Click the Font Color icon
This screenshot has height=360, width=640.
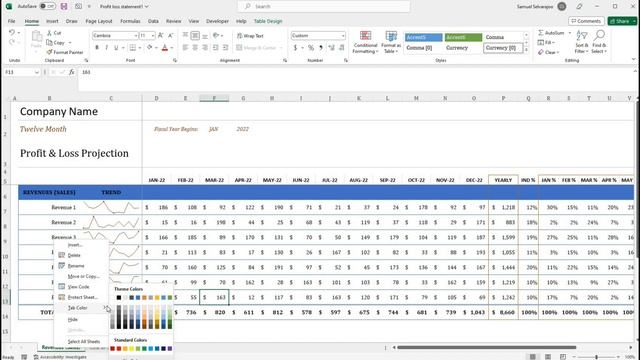click(x=165, y=48)
